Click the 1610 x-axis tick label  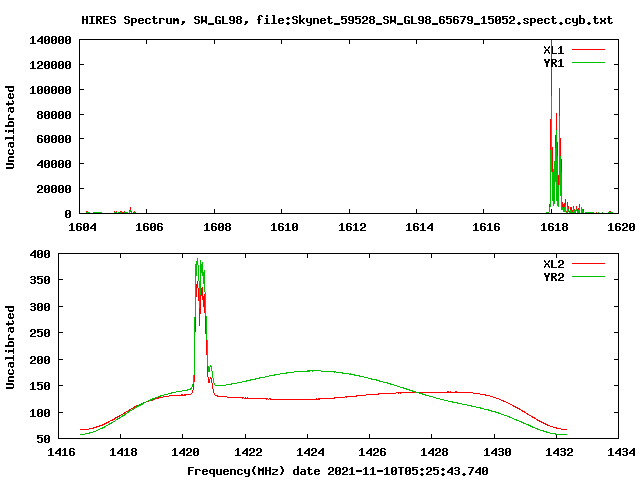[x=284, y=227]
